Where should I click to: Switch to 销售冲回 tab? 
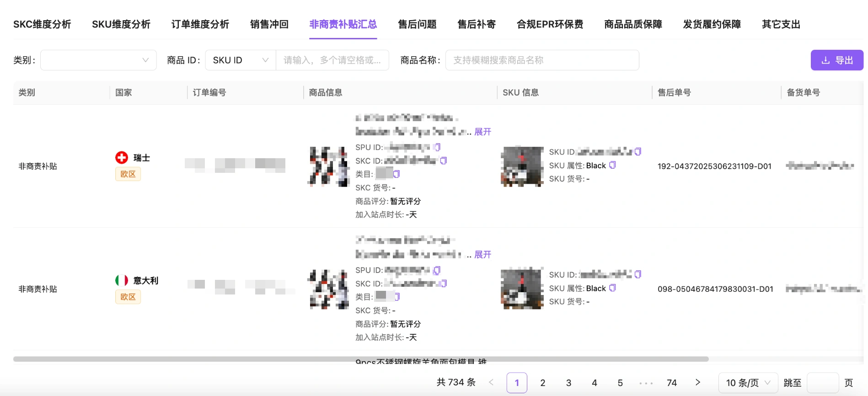pyautogui.click(x=269, y=24)
